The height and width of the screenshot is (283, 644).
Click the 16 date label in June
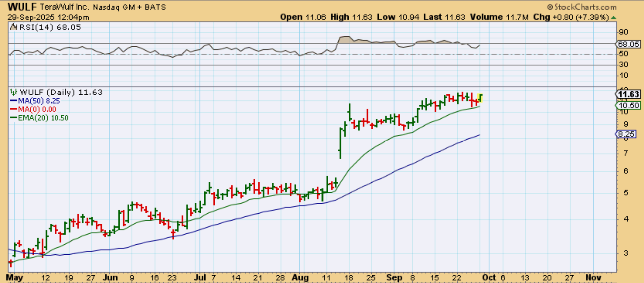coord(155,278)
